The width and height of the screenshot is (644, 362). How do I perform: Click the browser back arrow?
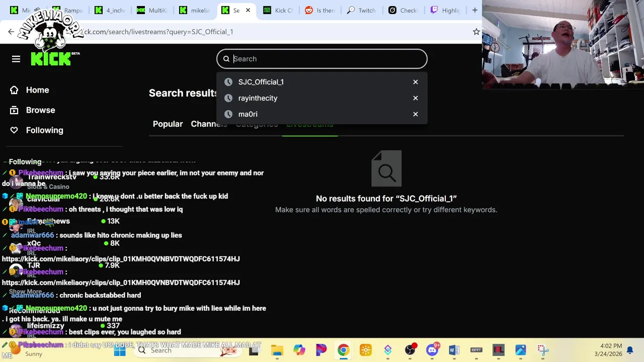click(11, 32)
